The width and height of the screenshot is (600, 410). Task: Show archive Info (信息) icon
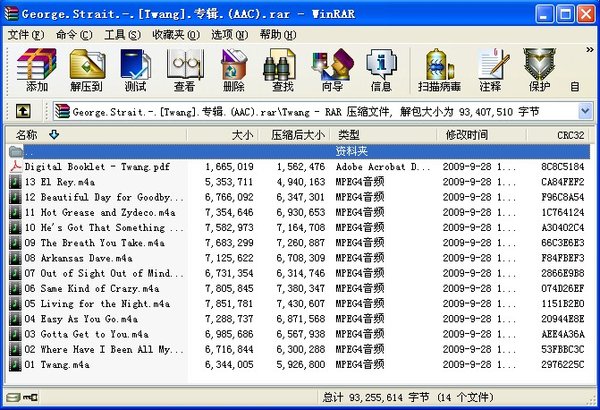[381, 70]
